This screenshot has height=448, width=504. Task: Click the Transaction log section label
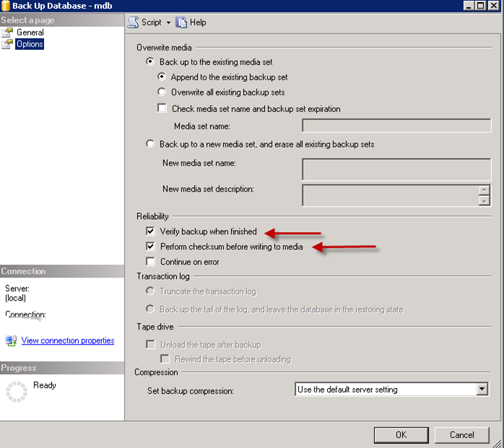(x=163, y=276)
